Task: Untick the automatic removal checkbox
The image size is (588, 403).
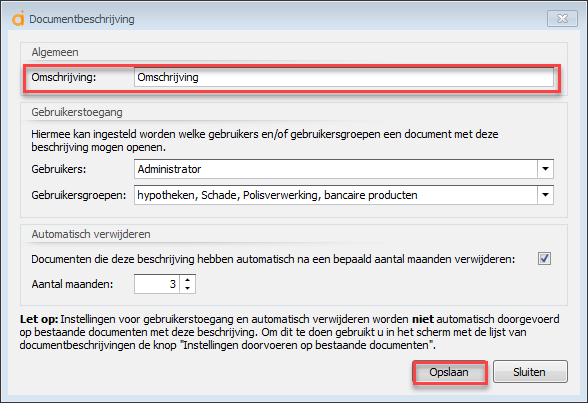Action: 544,258
